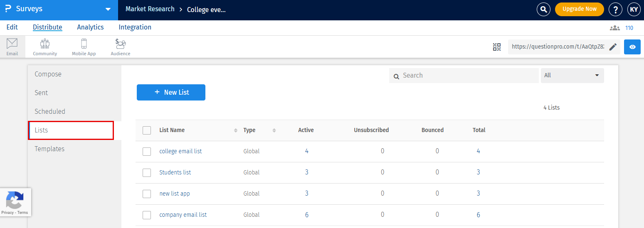The width and height of the screenshot is (644, 228).
Task: Open the company email list link
Action: (x=183, y=215)
